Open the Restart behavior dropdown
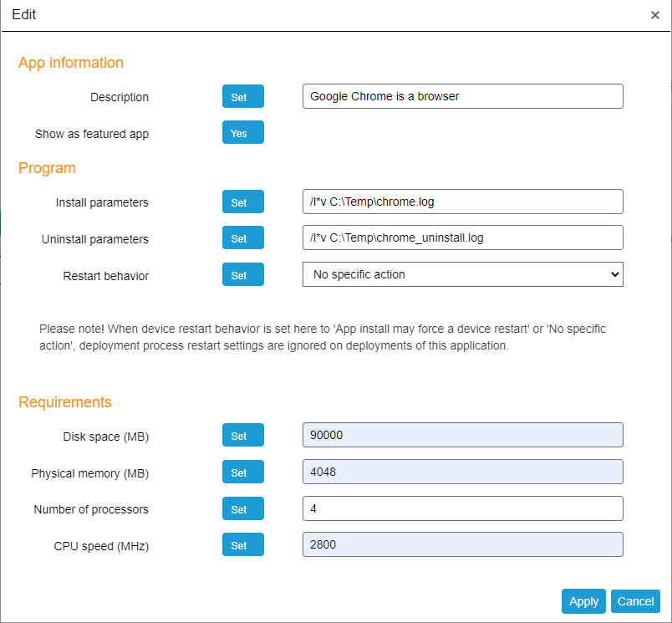This screenshot has width=672, height=623. pyautogui.click(x=462, y=274)
